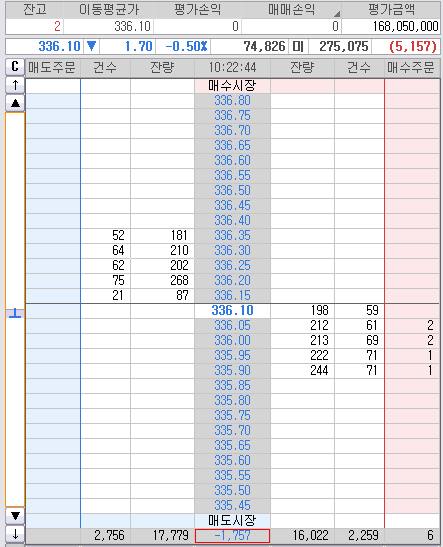The image size is (443, 547).
Task: Select price 335.85 in ladder
Action: click(x=232, y=385)
